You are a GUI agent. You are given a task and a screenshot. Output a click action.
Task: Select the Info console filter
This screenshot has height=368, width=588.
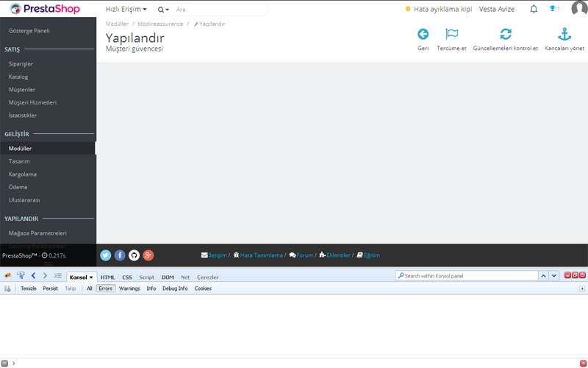(151, 289)
